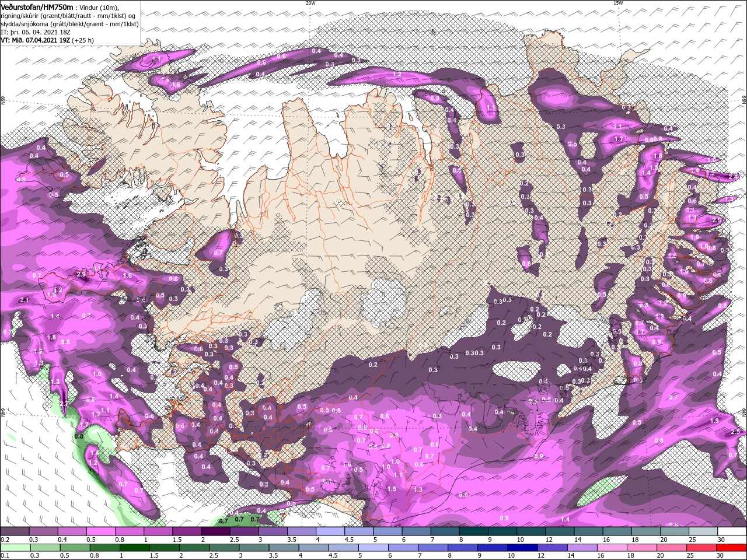Pick the bright pink 0.5 swatch on purple scale
This screenshot has width=747, height=560.
tap(100, 531)
